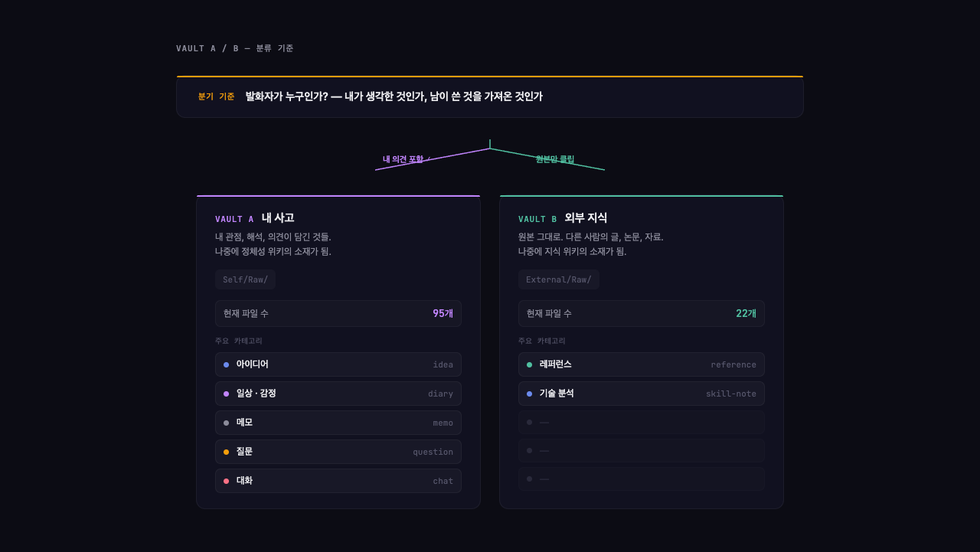
Task: Toggle the first empty category slot in Vault B
Action: click(x=641, y=422)
